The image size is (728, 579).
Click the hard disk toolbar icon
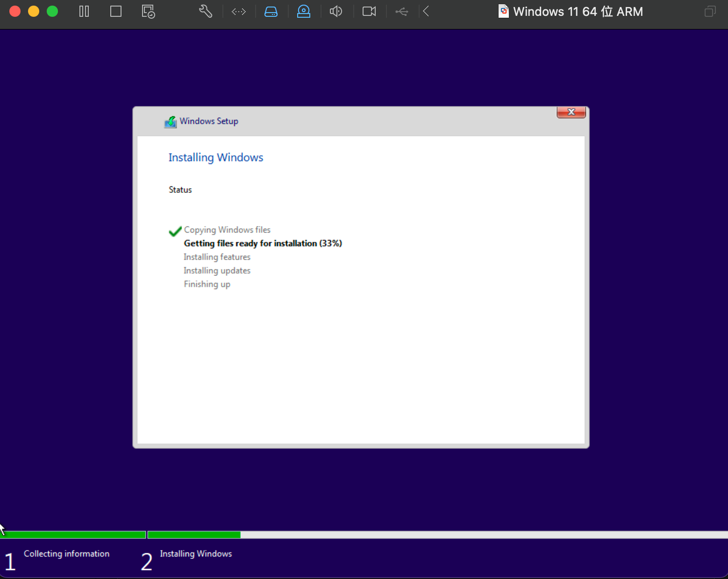(x=271, y=12)
